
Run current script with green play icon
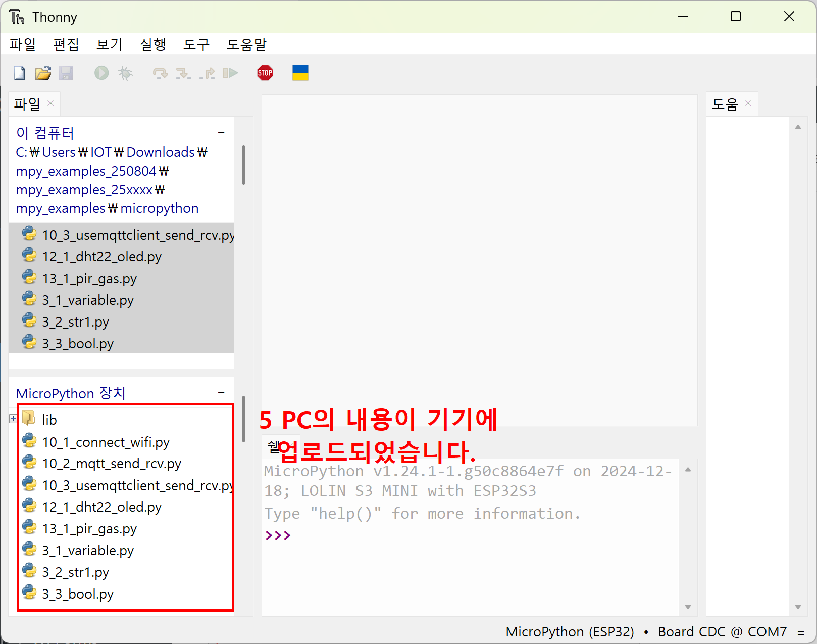[101, 73]
